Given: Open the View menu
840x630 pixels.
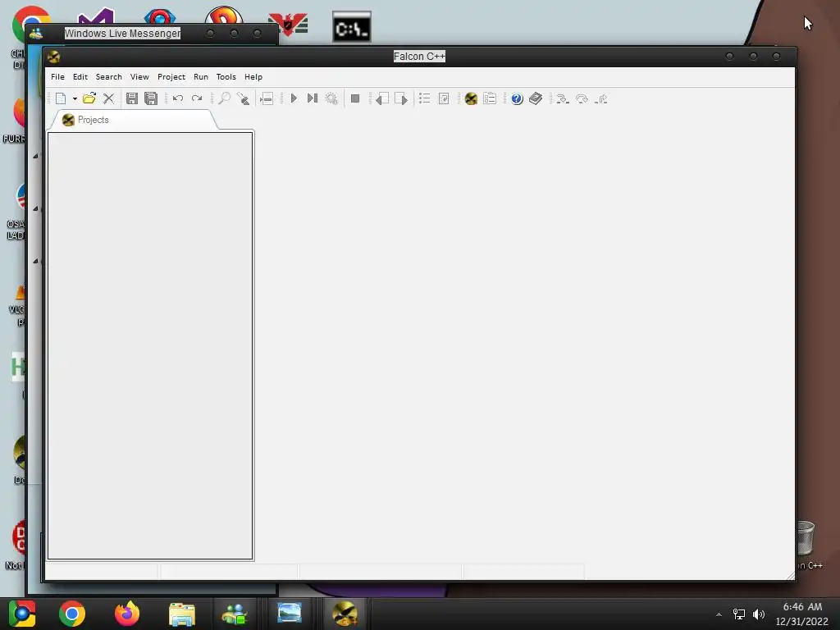Looking at the screenshot, I should click(139, 76).
